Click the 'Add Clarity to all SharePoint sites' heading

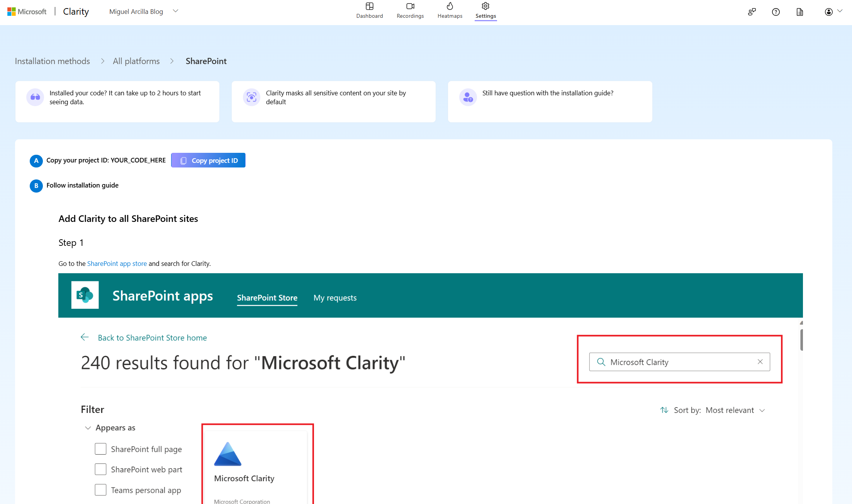[128, 219]
